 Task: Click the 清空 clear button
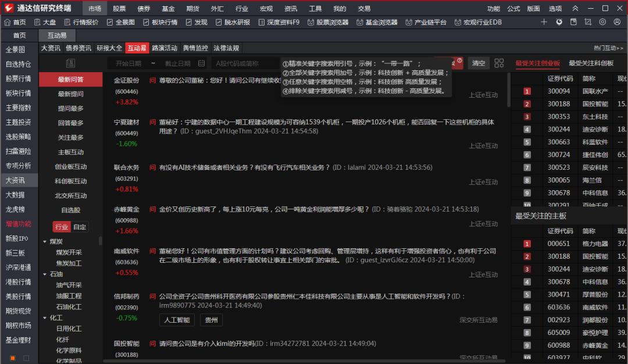(479, 63)
